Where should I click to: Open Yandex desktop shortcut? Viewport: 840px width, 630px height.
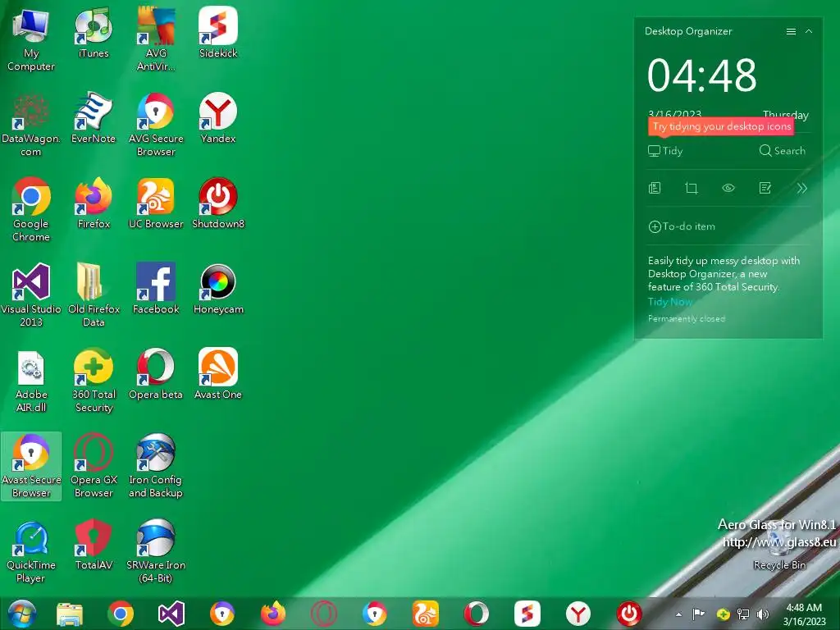(x=218, y=118)
